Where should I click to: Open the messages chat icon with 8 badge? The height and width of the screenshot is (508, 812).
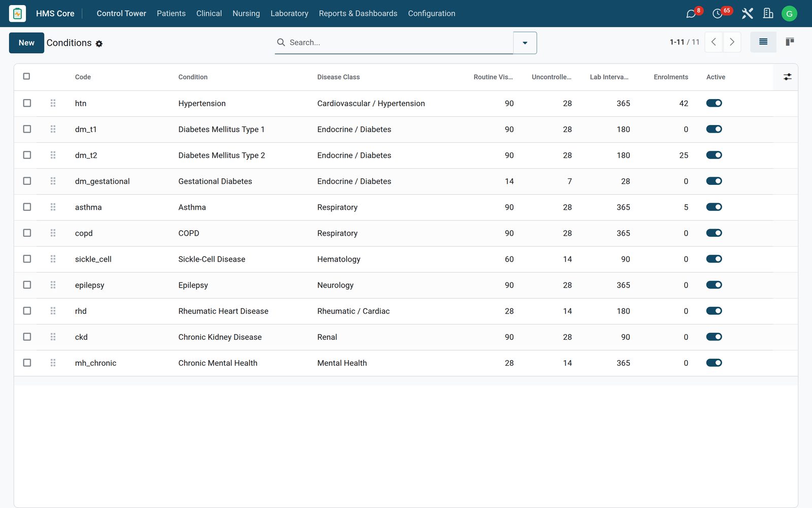691,14
